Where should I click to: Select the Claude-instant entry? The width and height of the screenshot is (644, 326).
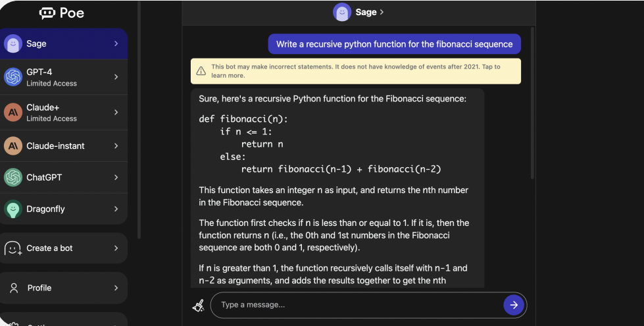click(64, 146)
